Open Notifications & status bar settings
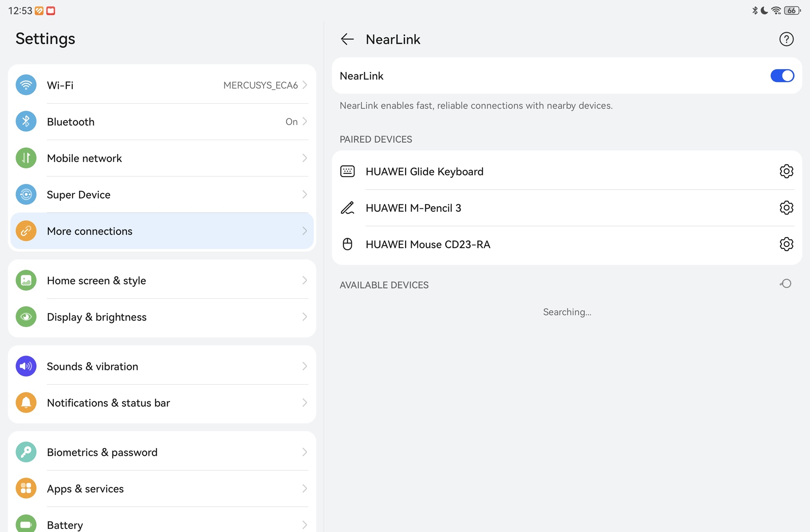This screenshot has height=532, width=810. [x=162, y=402]
